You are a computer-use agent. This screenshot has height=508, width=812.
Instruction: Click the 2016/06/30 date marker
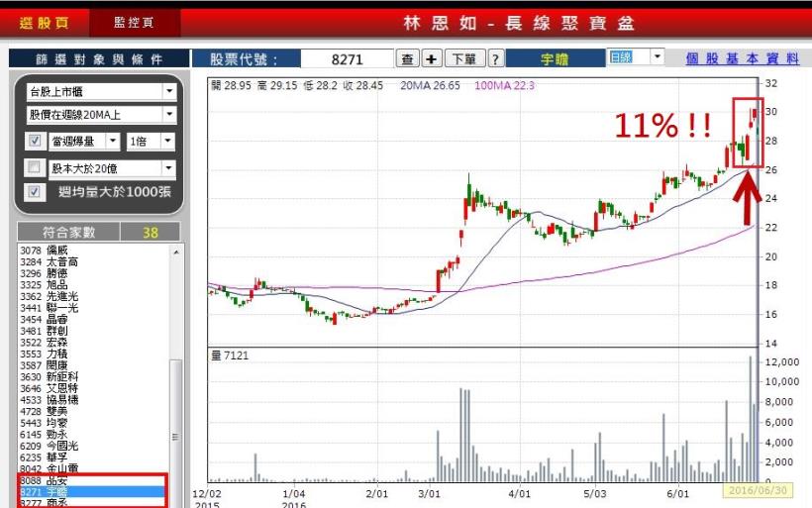(x=758, y=490)
